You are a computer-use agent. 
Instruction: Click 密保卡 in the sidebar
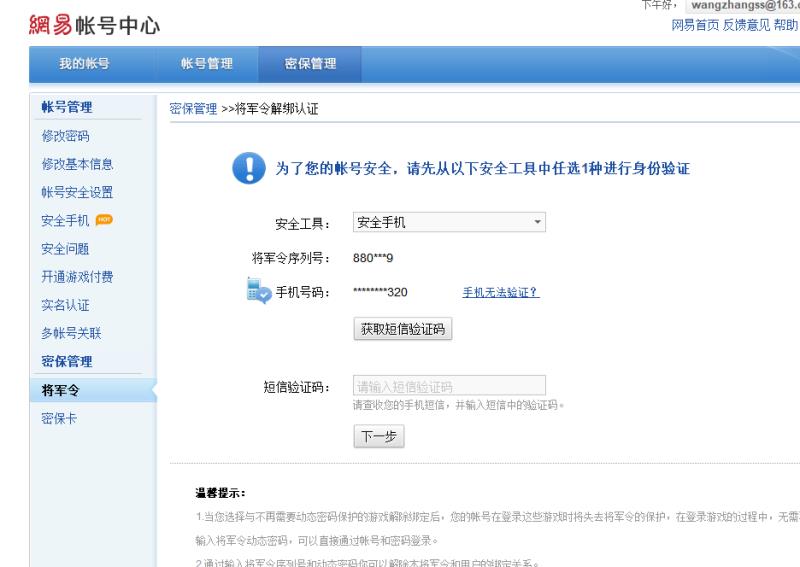pyautogui.click(x=59, y=418)
